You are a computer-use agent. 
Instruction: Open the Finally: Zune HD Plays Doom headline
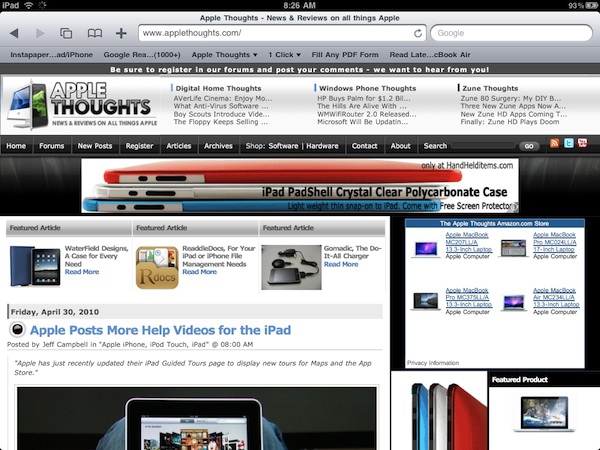point(510,122)
